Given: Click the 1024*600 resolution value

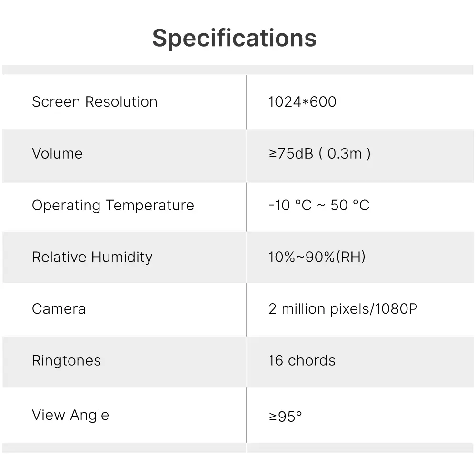Looking at the screenshot, I should (x=302, y=102).
